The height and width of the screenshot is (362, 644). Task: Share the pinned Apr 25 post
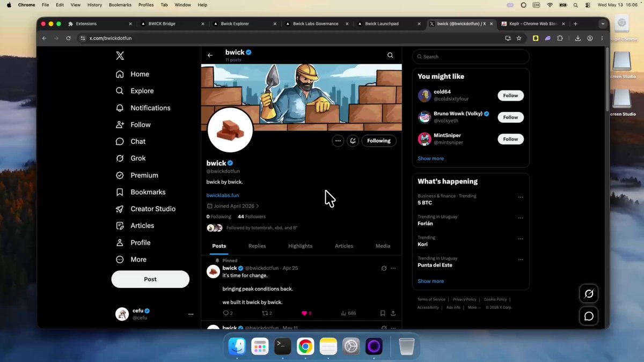point(393,313)
